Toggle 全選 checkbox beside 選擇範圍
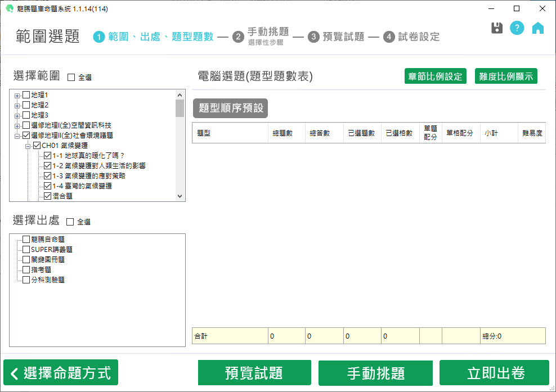The image size is (556, 392). pos(71,78)
